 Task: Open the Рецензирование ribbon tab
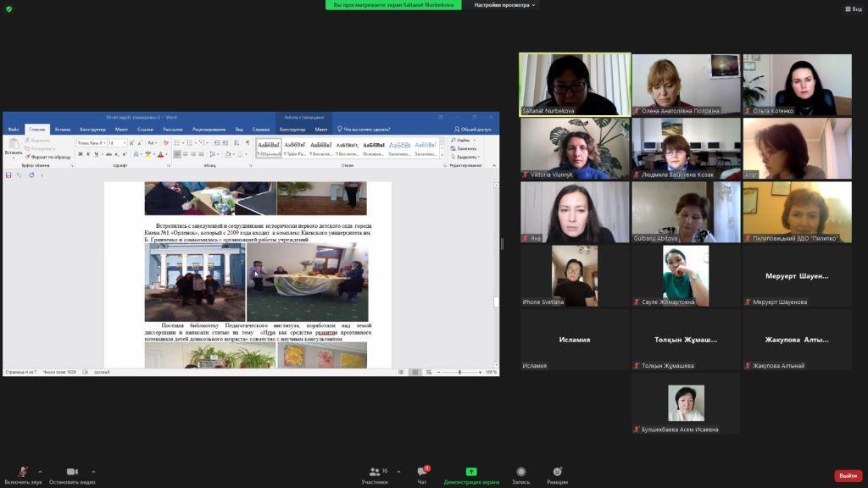tap(209, 130)
